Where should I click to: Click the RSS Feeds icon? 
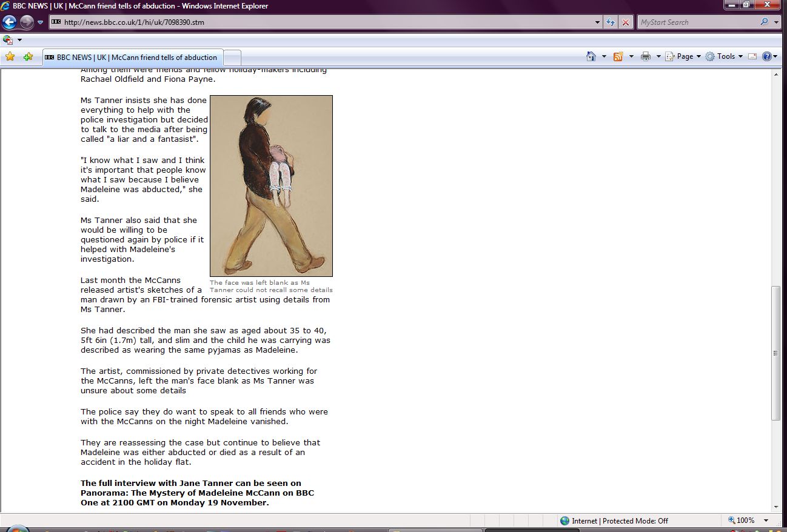click(x=618, y=56)
